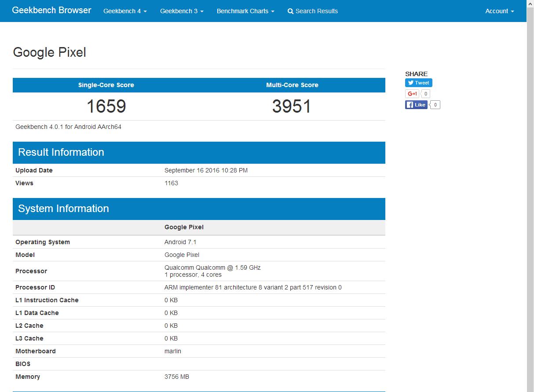The height and width of the screenshot is (392, 534).
Task: Select the Google Pixel page heading
Action: [x=50, y=52]
